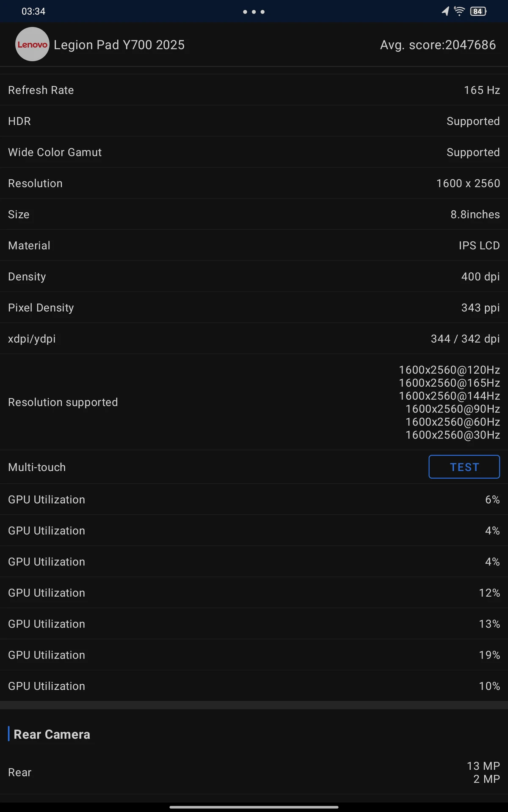
Task: Tap the Pixel Density 343 ppi row
Action: [254, 307]
